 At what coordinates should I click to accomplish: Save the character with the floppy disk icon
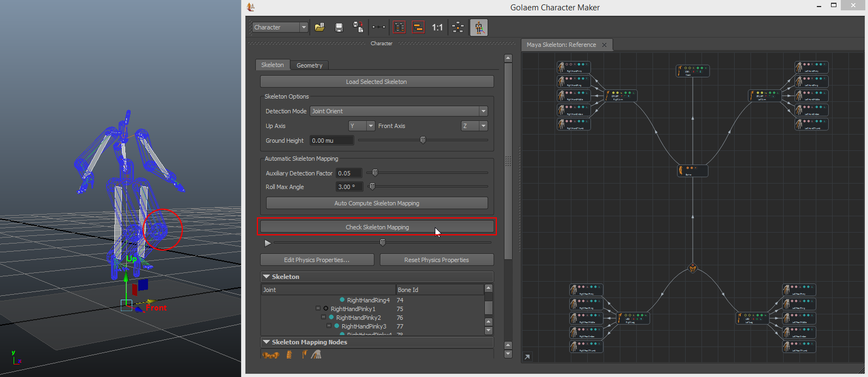(339, 27)
